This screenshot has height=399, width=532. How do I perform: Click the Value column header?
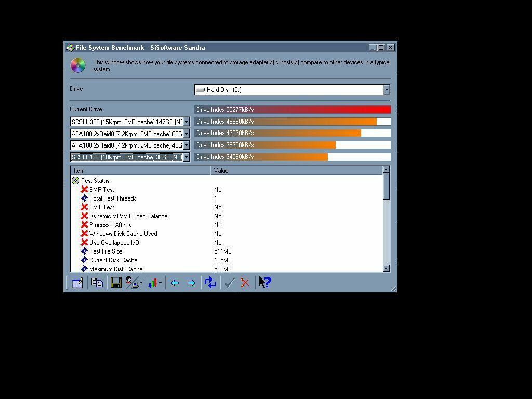coord(296,170)
